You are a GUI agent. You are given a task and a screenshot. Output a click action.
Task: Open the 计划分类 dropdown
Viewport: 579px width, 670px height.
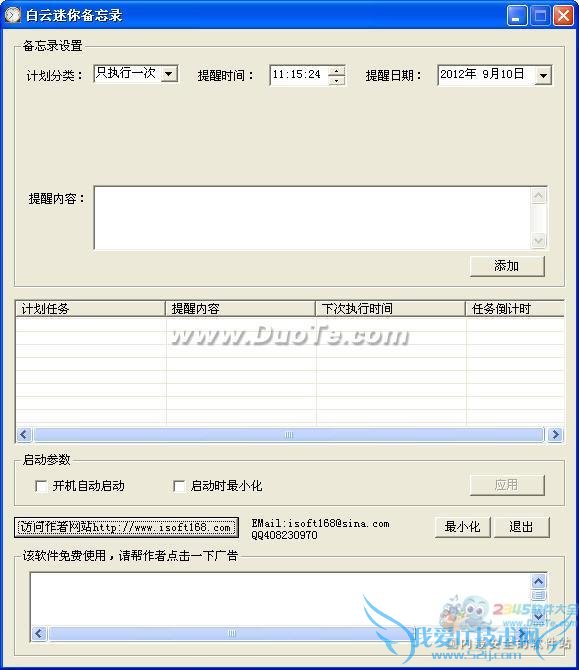[169, 74]
